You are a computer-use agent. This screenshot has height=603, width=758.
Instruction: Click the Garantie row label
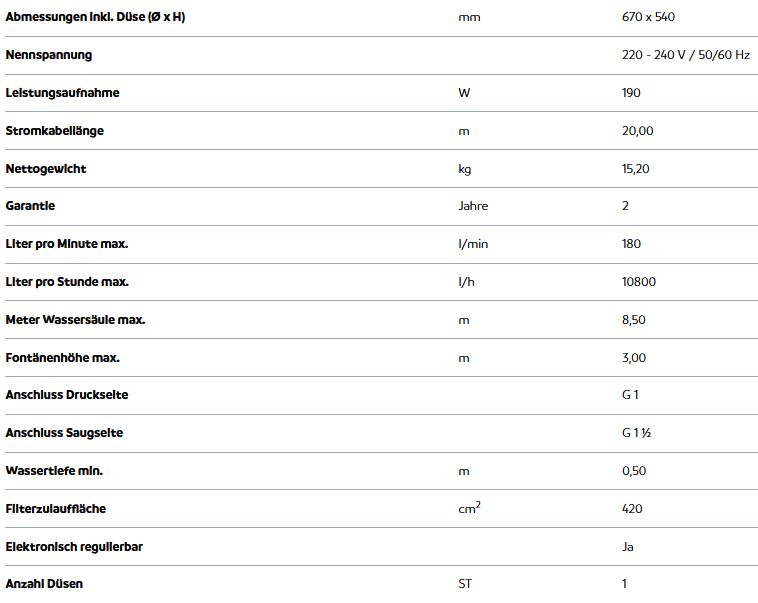click(x=30, y=206)
